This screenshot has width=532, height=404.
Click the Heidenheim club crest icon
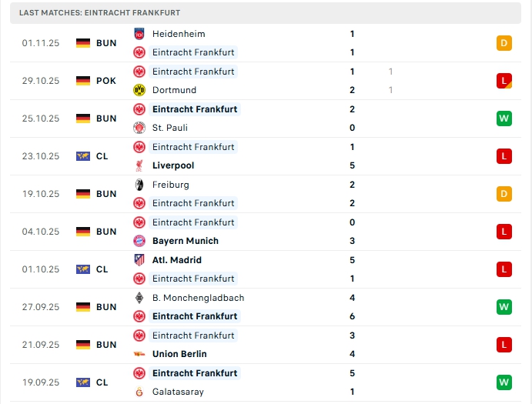click(x=139, y=34)
